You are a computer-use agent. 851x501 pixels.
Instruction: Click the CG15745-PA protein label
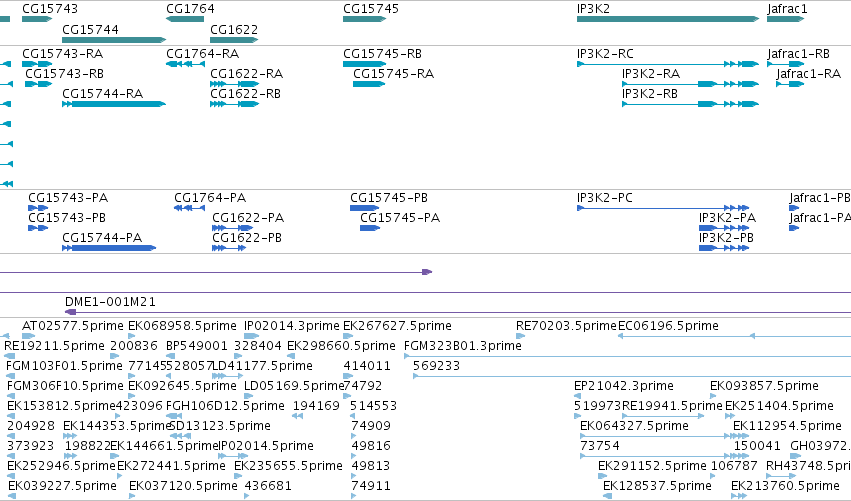point(400,218)
